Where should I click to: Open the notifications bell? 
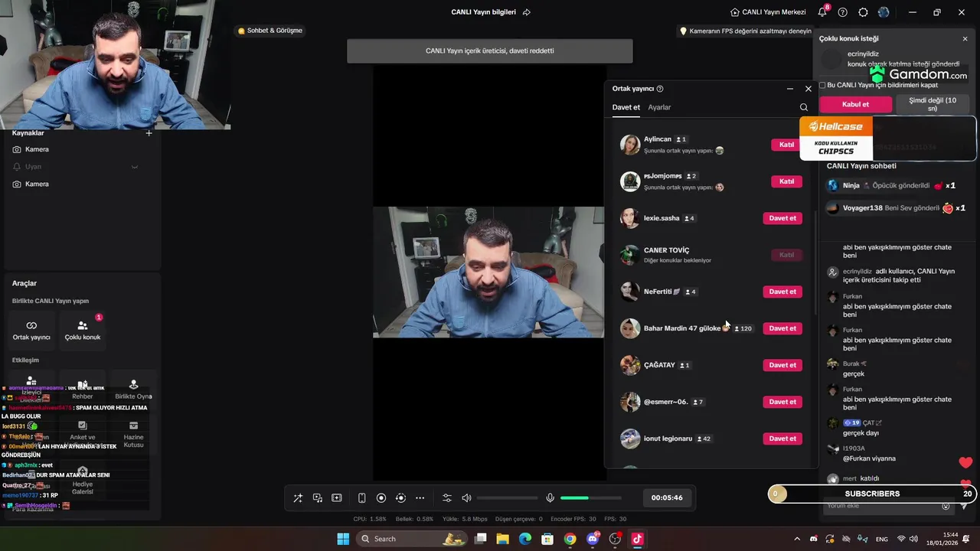[822, 12]
